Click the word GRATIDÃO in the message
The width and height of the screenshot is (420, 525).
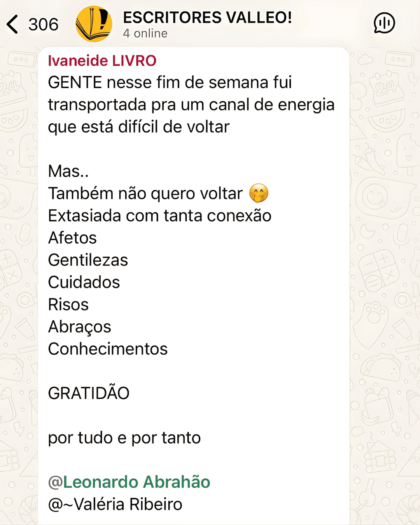pos(89,393)
